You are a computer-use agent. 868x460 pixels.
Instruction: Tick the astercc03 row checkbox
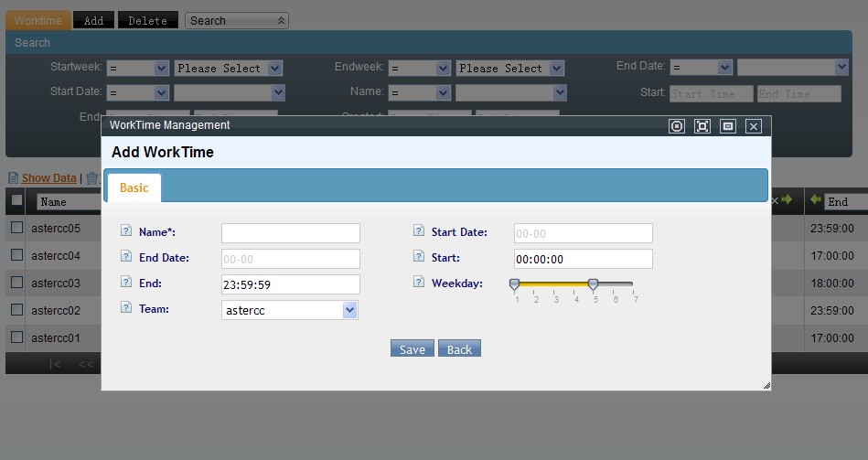(16, 283)
